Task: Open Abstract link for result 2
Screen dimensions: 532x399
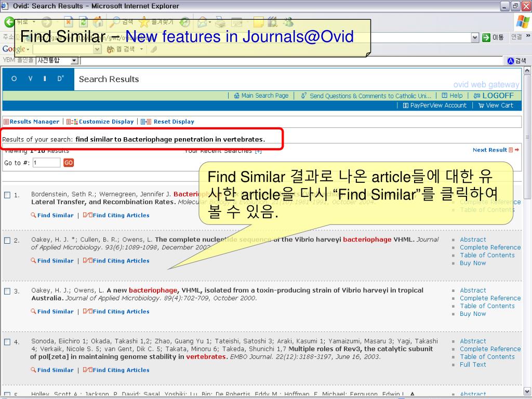Action: [473, 240]
